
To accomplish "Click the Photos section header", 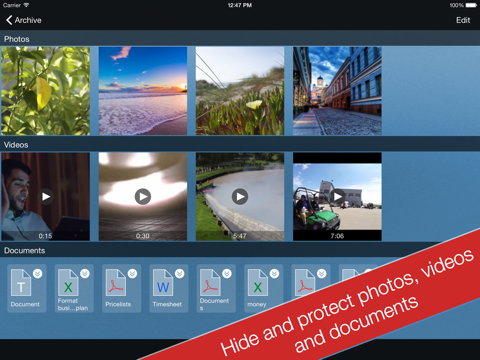I will pos(240,39).
